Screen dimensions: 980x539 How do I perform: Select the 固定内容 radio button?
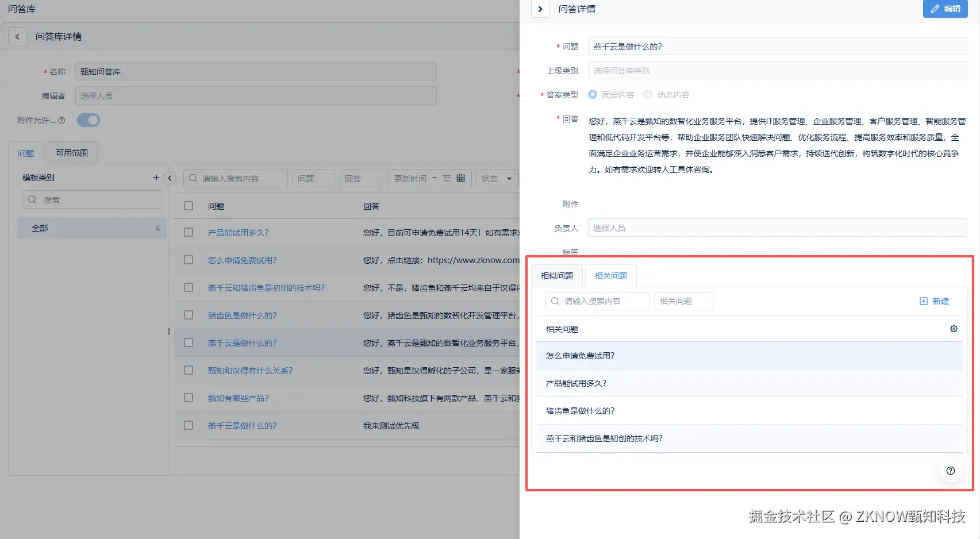pos(593,94)
